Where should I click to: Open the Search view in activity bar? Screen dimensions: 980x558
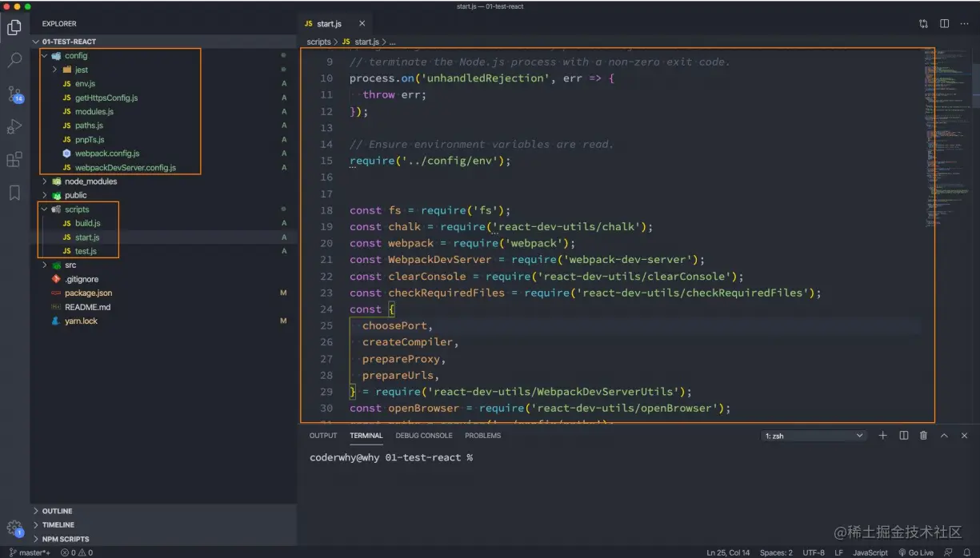(14, 60)
